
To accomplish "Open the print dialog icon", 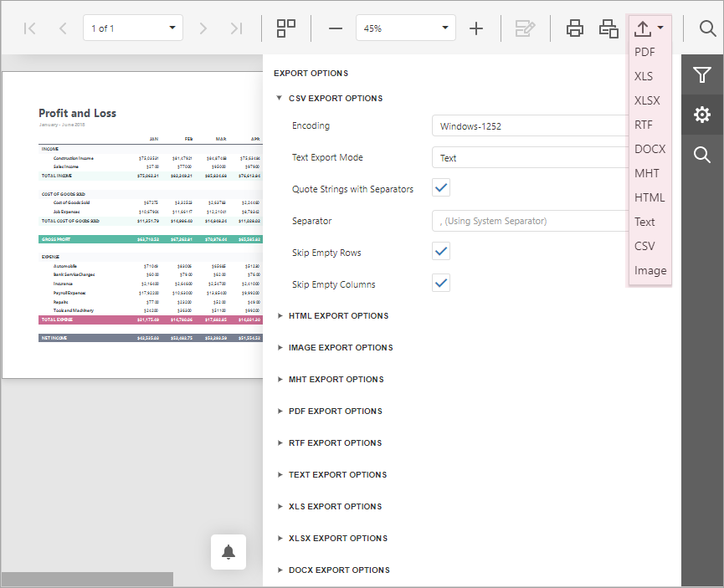I will 575,28.
